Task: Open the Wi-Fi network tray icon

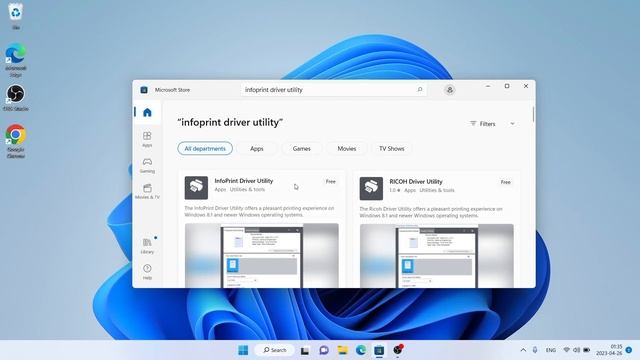Action: pos(567,350)
